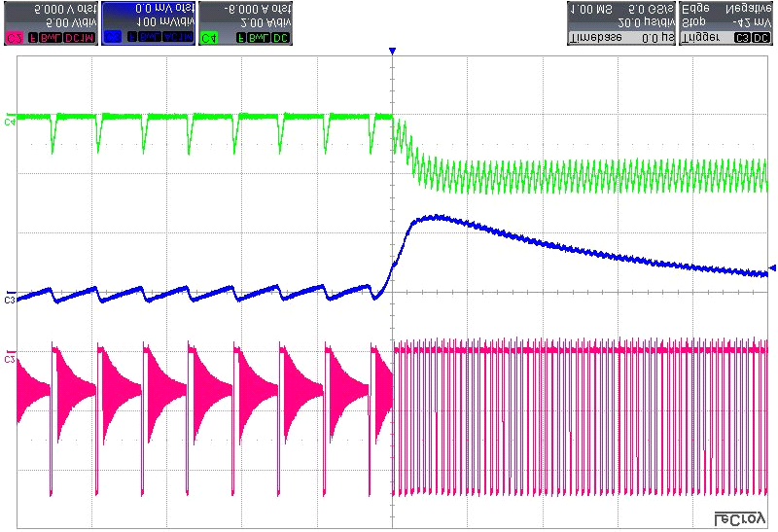This screenshot has height=532, width=778.
Task: Select the green C4 ground marker on grid
Action: point(10,122)
